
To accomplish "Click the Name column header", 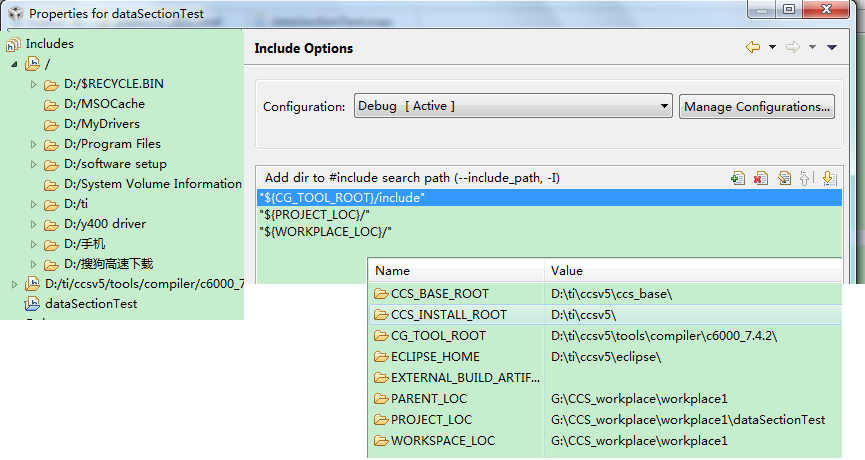I will (456, 271).
